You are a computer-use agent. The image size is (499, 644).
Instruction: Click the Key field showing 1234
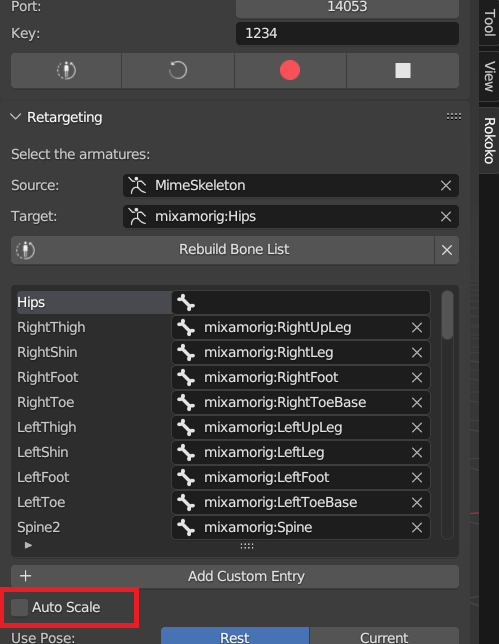click(347, 33)
